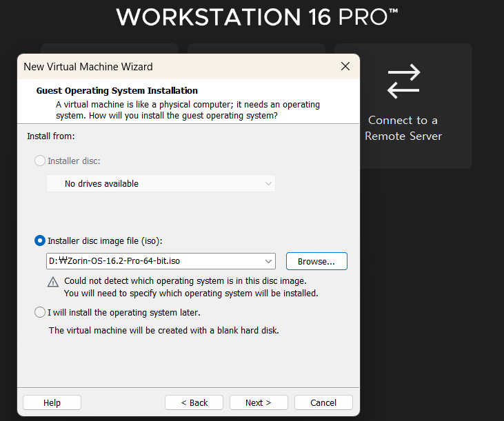Viewport: 504px width, 421px height.
Task: Click the WORKSTATION 16 PRO heading
Action: [257, 17]
